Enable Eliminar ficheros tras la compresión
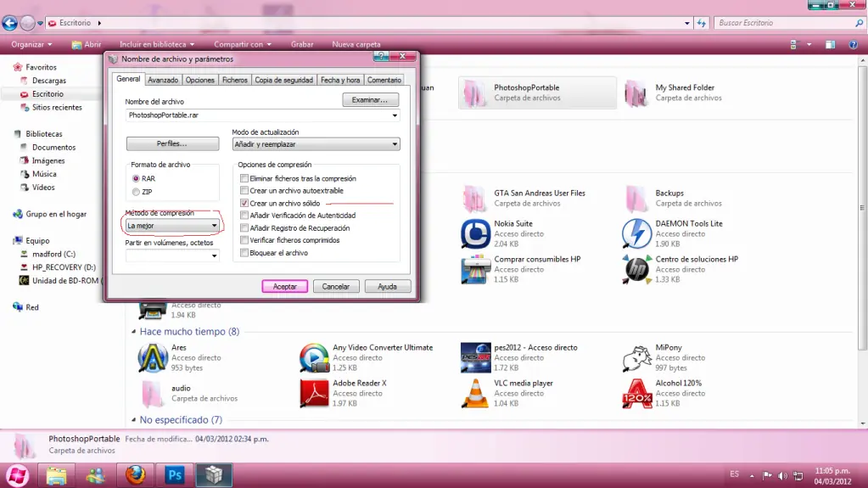Image resolution: width=868 pixels, height=488 pixels. tap(244, 179)
